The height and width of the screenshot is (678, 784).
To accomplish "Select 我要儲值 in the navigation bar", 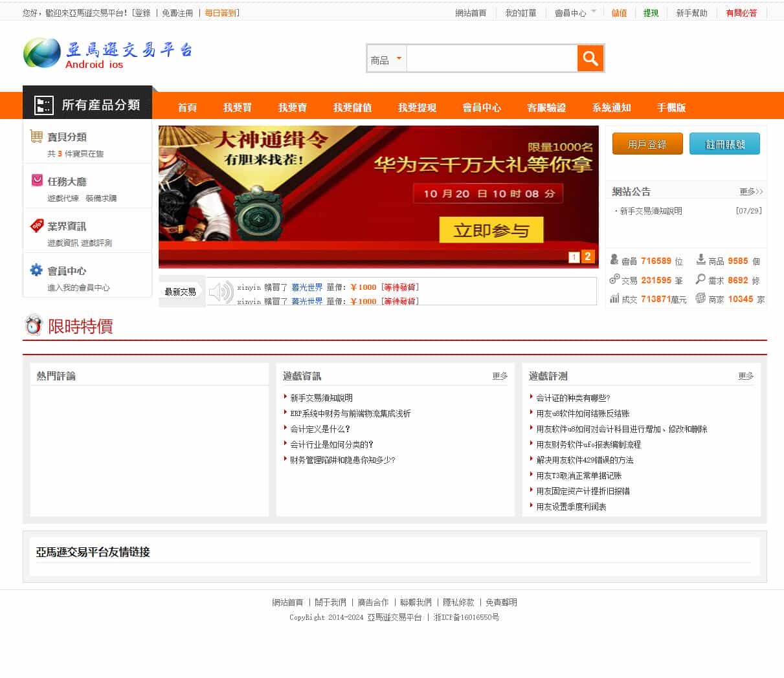I will 352,107.
